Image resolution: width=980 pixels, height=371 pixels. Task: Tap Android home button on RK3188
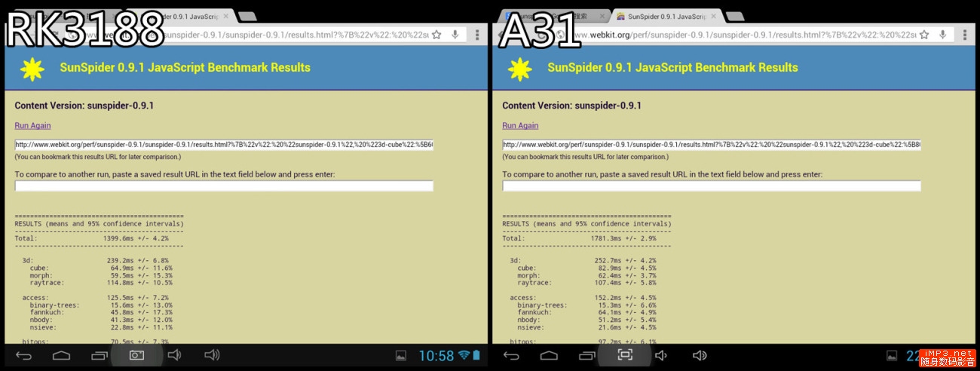pos(61,355)
